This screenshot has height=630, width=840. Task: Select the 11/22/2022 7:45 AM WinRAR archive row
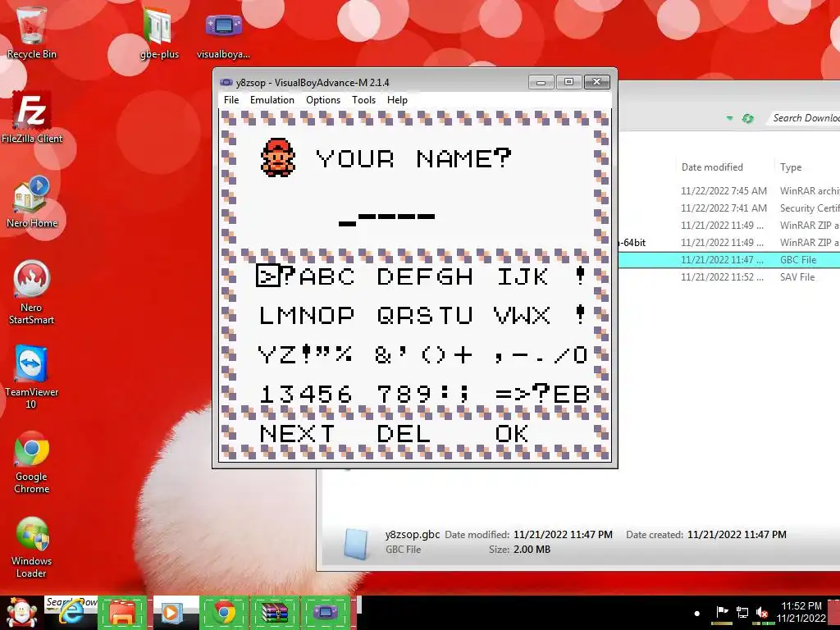(728, 190)
